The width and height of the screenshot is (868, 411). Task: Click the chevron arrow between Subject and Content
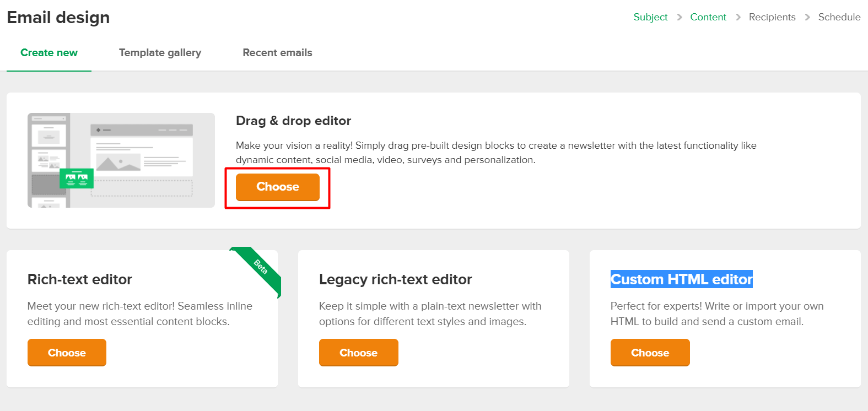(679, 17)
